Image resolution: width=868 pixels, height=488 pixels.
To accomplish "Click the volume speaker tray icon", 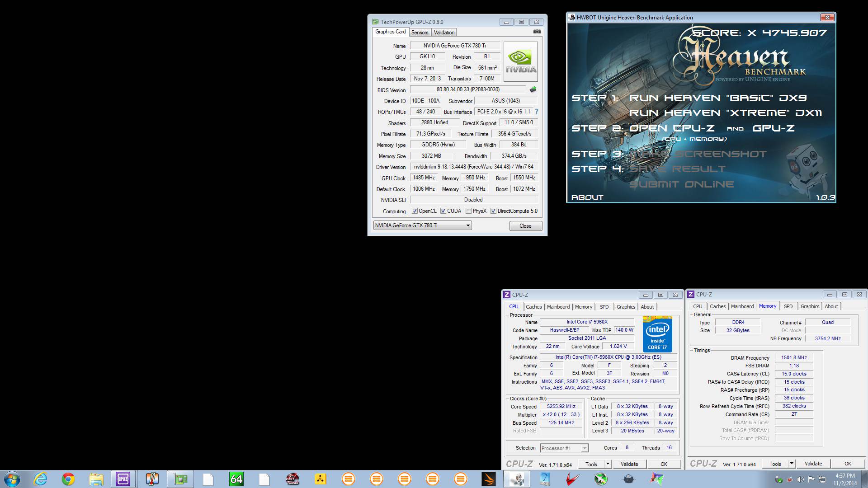I will [x=800, y=479].
